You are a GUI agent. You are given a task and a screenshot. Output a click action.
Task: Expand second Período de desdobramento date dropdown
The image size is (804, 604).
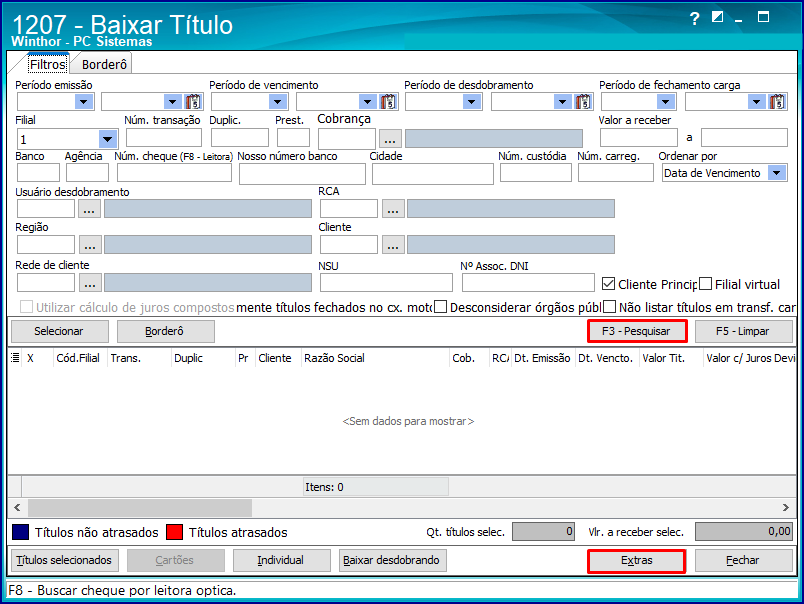pyautogui.click(x=562, y=102)
